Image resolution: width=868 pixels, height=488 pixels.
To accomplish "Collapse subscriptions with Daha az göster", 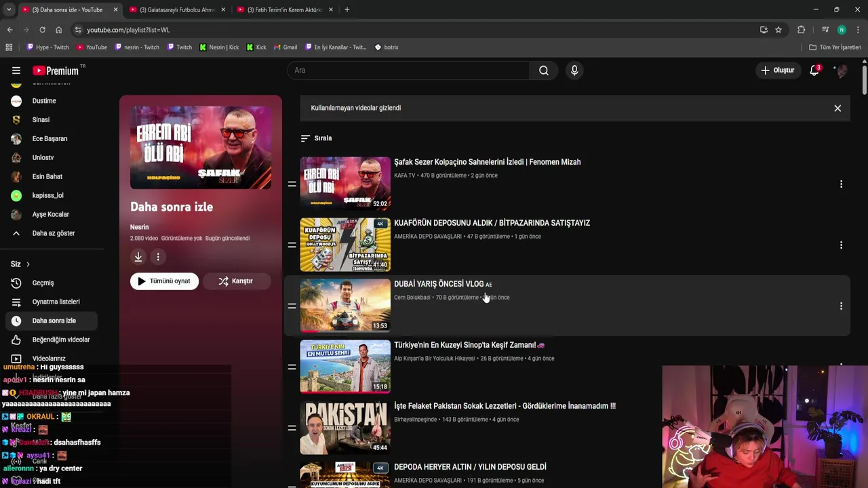I will (x=51, y=233).
